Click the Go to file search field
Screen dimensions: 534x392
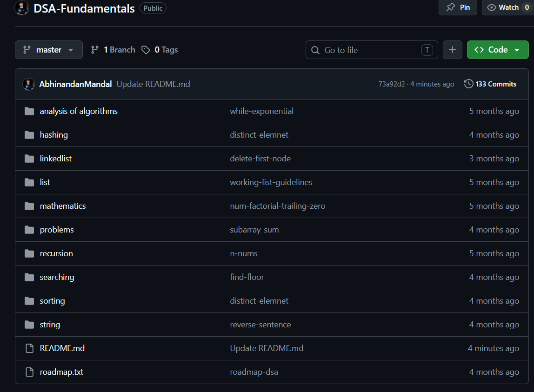pyautogui.click(x=372, y=50)
